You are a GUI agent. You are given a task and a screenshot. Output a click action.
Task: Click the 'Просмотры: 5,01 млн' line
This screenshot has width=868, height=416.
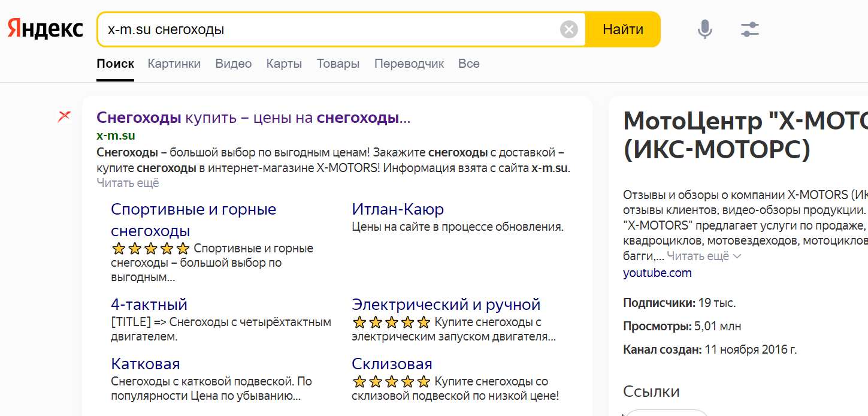(682, 327)
